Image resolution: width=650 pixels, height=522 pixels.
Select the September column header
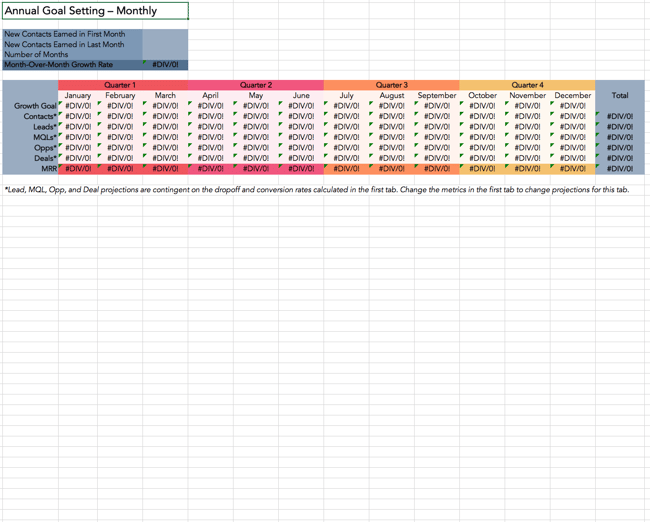coord(437,95)
